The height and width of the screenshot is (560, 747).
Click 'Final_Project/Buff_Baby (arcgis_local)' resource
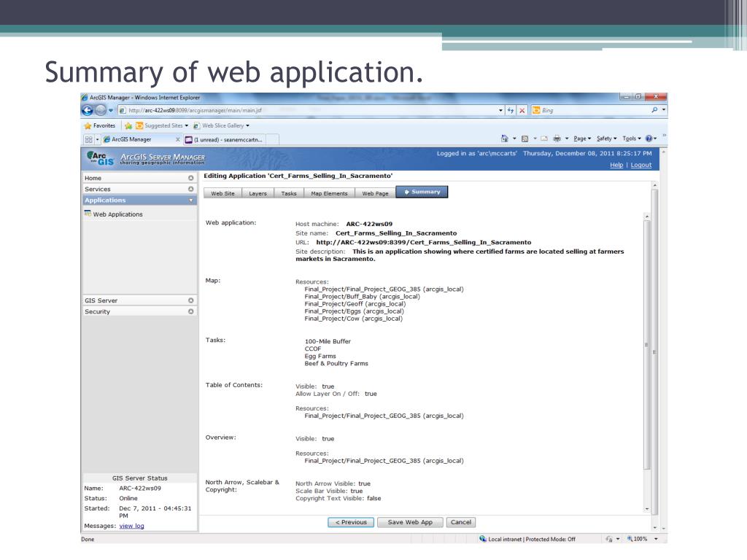pos(362,297)
